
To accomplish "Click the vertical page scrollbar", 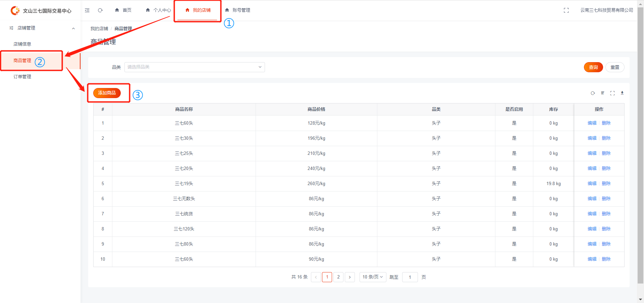I will [640, 145].
